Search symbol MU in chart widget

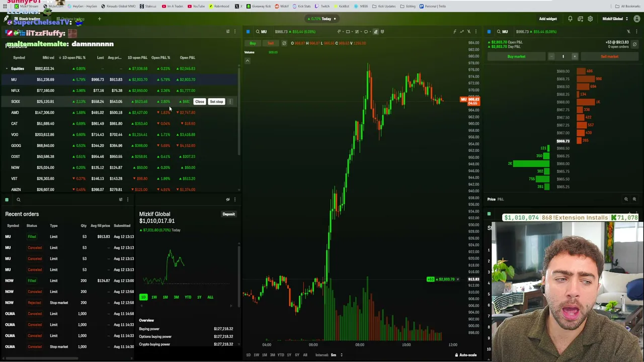click(x=261, y=32)
